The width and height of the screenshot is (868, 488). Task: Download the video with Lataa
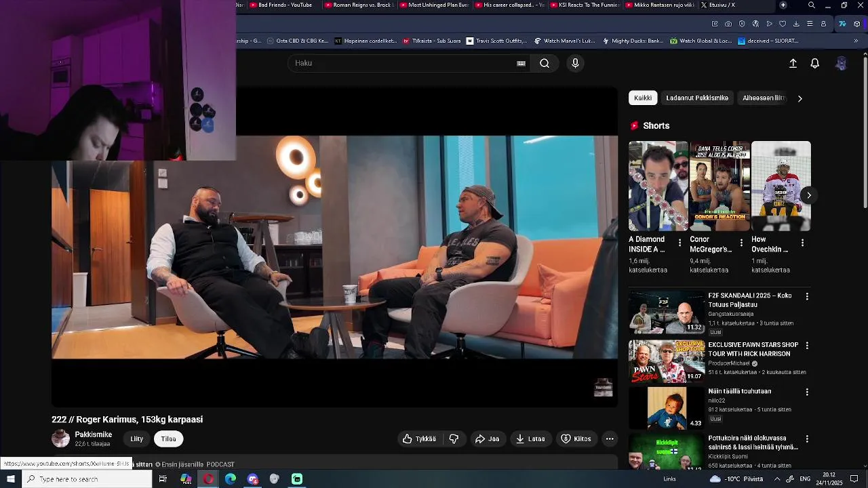click(530, 439)
